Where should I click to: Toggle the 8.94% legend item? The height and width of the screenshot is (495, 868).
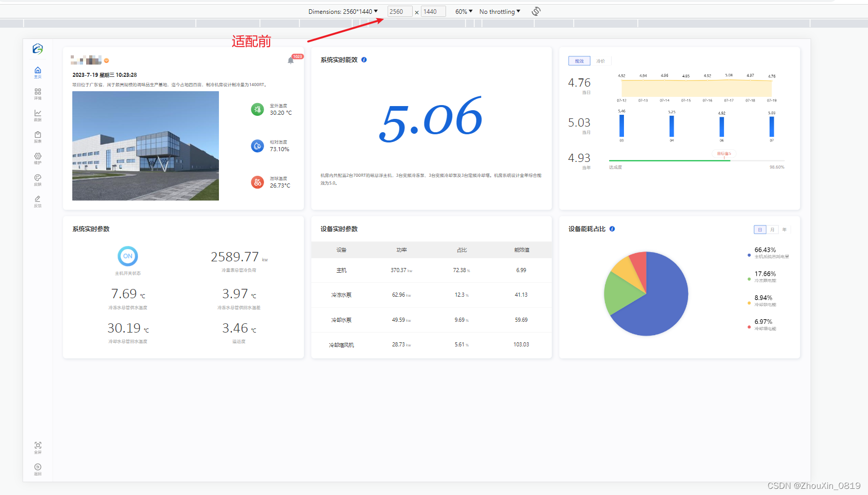pyautogui.click(x=762, y=301)
